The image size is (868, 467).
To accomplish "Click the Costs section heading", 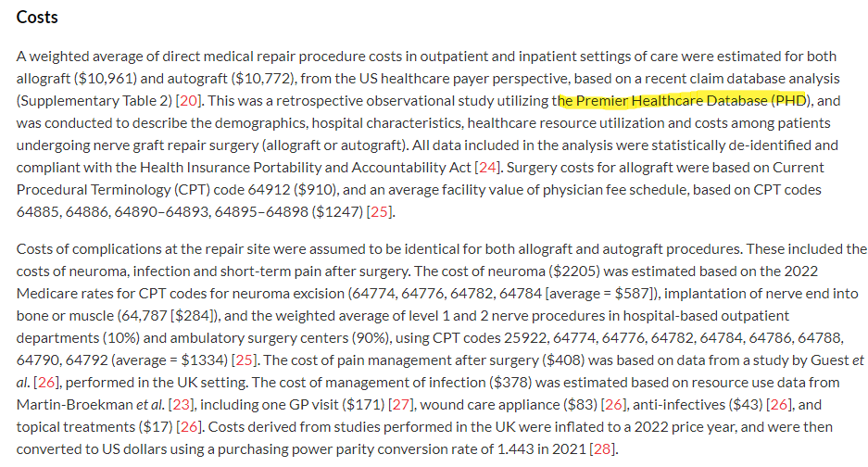I will click(x=37, y=18).
